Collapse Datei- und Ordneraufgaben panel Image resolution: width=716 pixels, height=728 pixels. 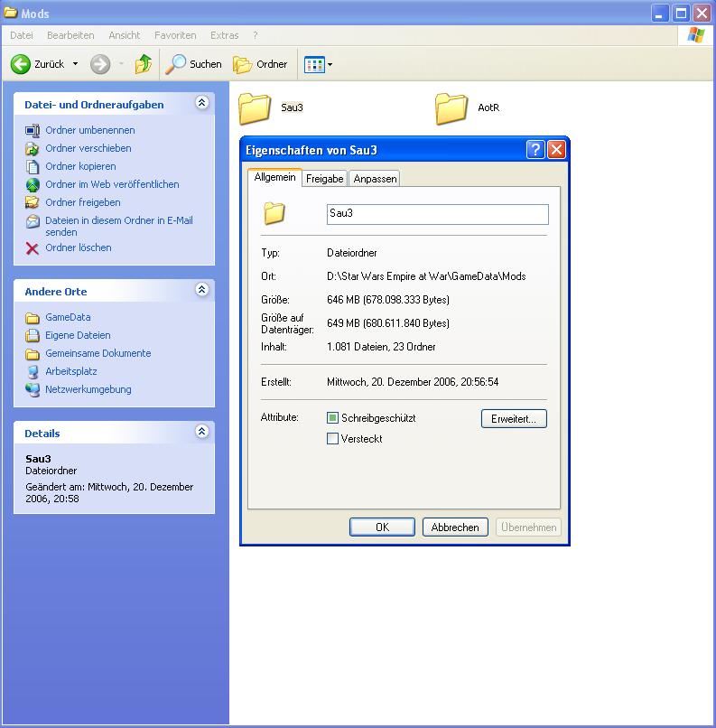[x=202, y=103]
